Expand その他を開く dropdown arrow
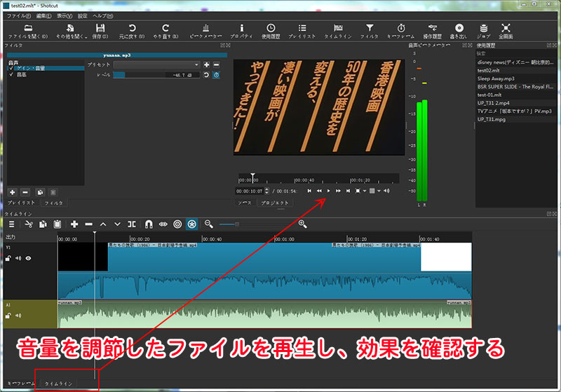Image resolution: width=561 pixels, height=392 pixels. point(86,37)
